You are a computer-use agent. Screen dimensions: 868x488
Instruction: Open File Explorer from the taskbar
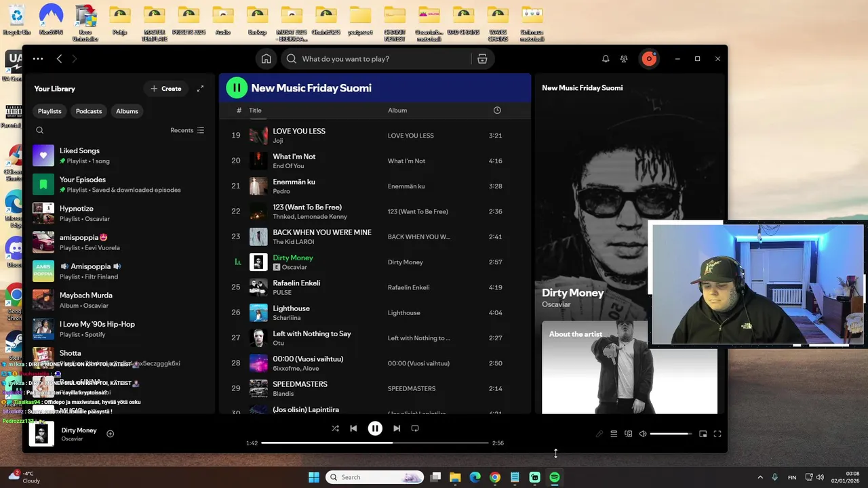coord(455,477)
